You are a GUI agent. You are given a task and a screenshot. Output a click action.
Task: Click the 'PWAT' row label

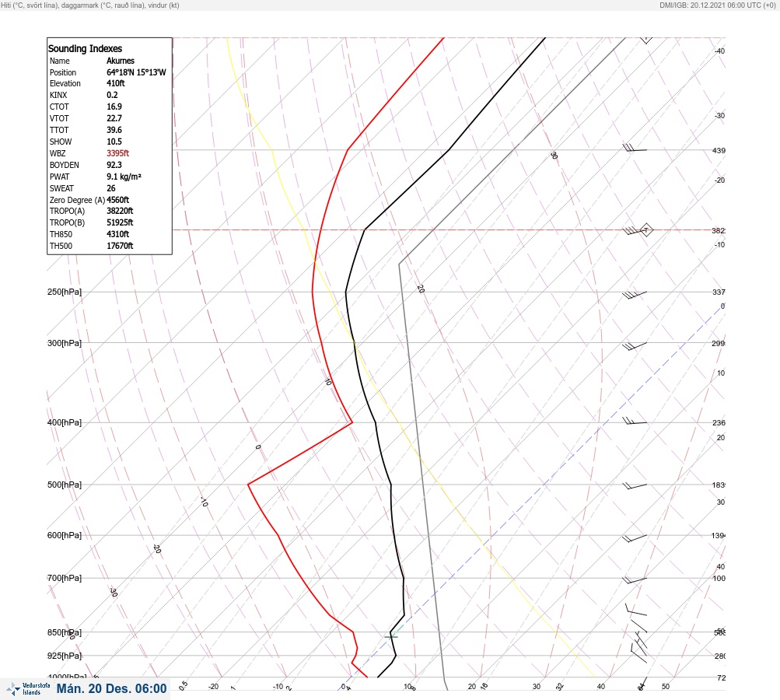[x=59, y=177]
